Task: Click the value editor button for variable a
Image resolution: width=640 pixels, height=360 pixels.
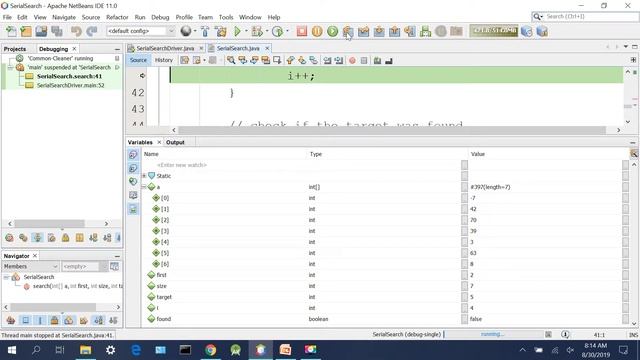Action: (625, 187)
